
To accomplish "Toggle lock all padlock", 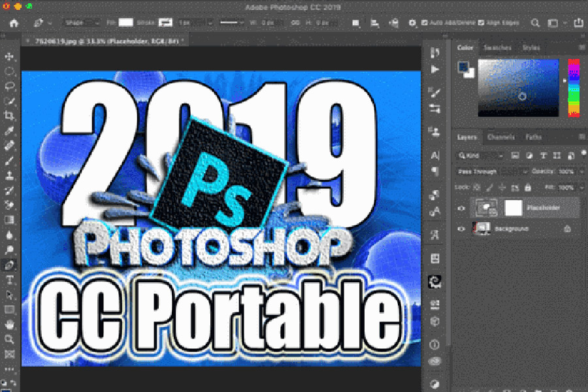I will click(528, 188).
